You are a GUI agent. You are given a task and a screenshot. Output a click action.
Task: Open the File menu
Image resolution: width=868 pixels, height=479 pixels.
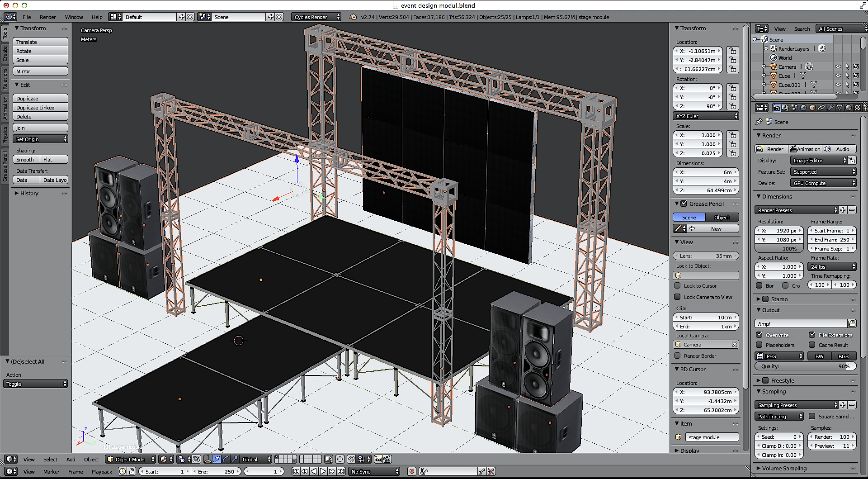click(27, 17)
